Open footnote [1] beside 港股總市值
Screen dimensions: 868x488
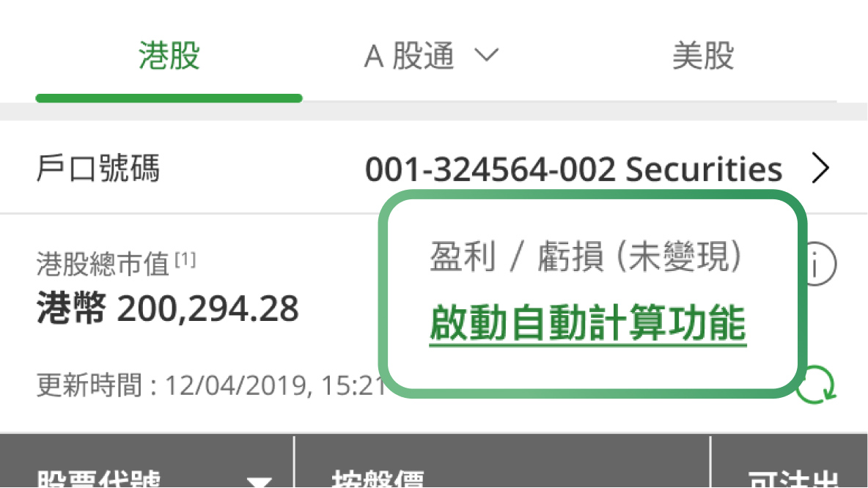pos(185,259)
